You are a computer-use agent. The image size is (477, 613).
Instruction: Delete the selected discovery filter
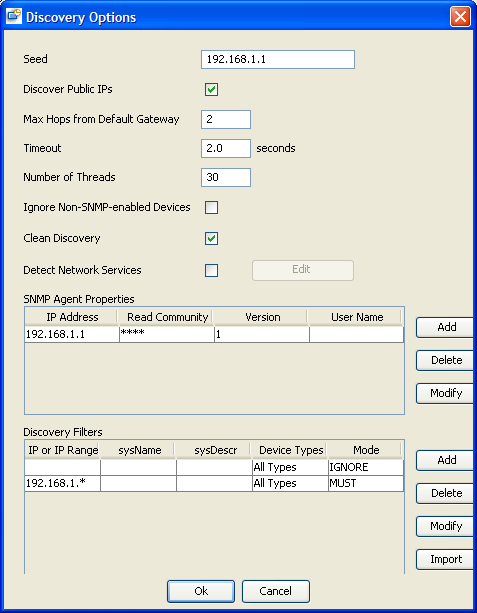tap(446, 493)
